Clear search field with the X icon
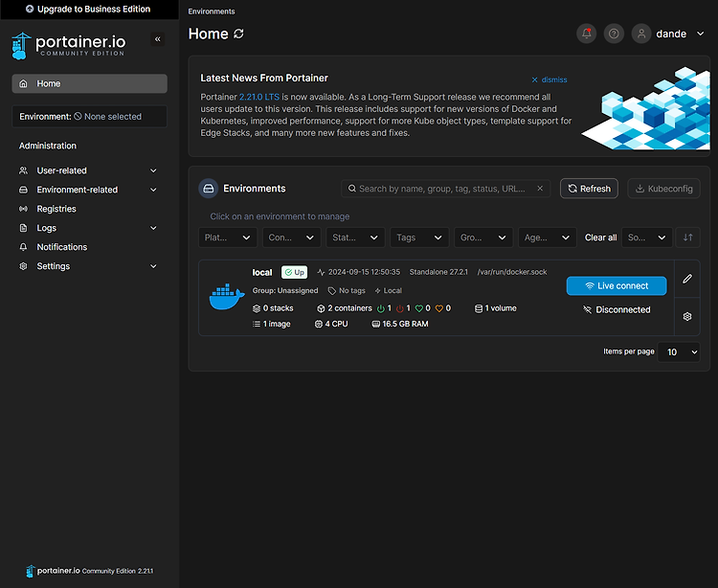This screenshot has width=718, height=588. tap(540, 189)
